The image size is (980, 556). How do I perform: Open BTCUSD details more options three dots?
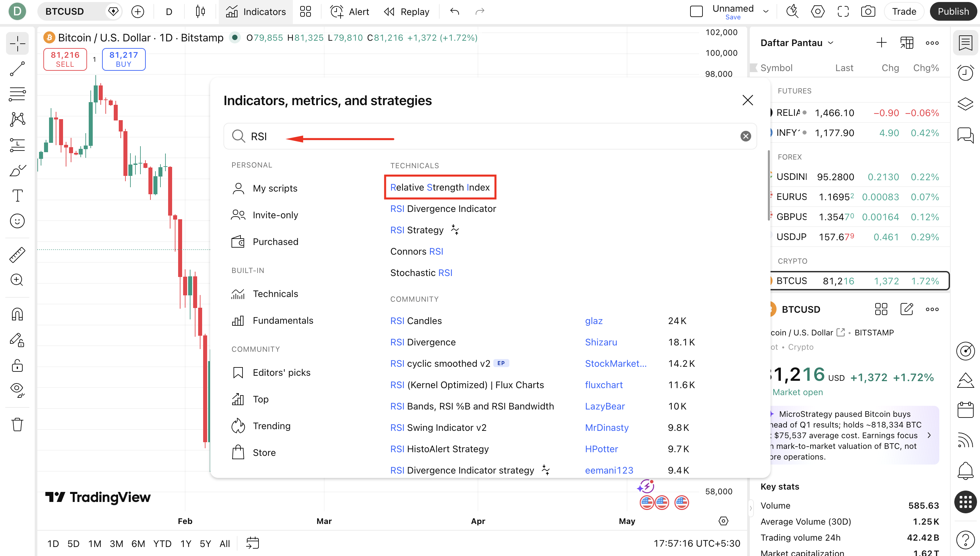tap(932, 309)
